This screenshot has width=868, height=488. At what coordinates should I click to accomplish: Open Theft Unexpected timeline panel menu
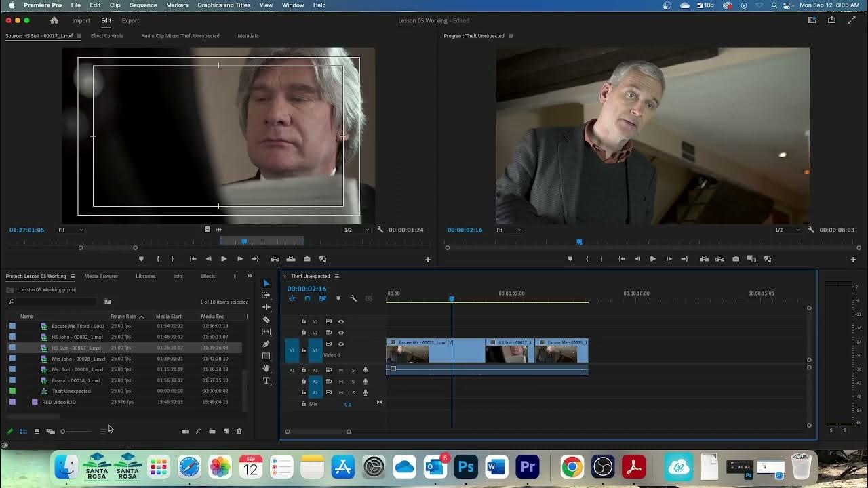[x=336, y=276]
